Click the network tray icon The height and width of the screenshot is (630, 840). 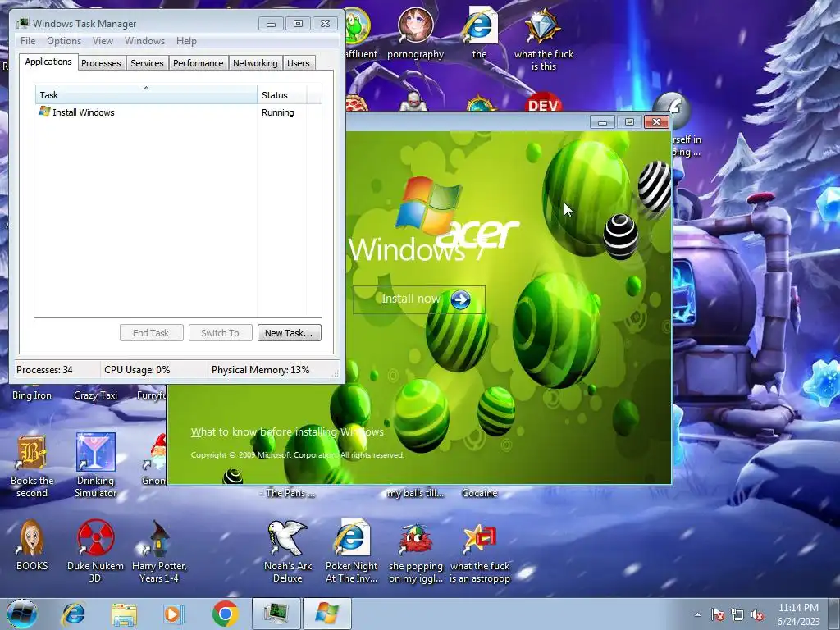(737, 614)
